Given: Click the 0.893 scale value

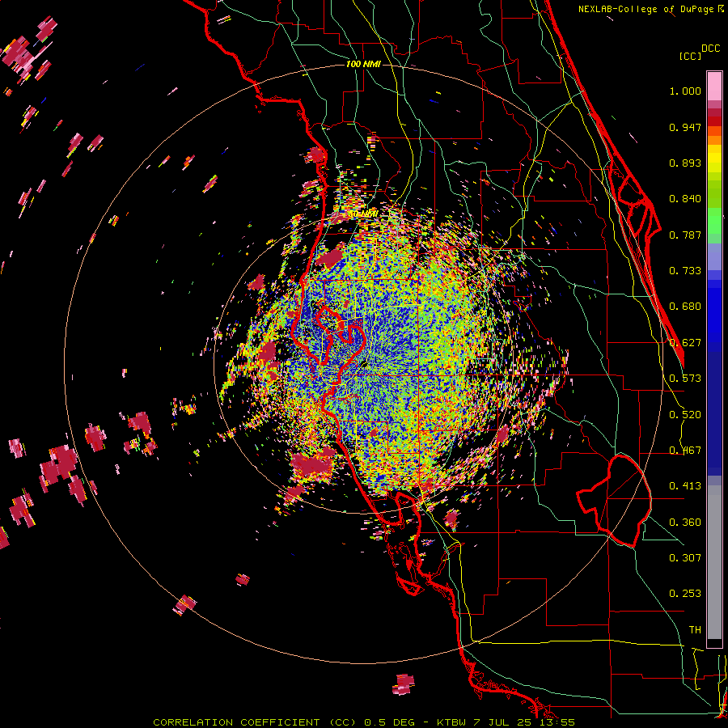Looking at the screenshot, I should (685, 163).
